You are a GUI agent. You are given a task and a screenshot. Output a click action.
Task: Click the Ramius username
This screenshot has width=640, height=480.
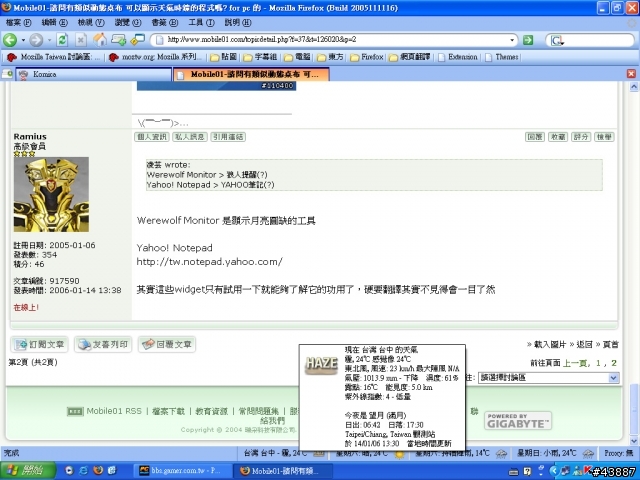point(30,137)
